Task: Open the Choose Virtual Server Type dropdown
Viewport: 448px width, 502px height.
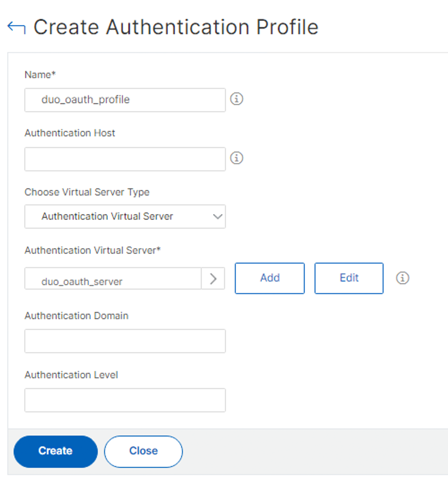Action: 125,216
